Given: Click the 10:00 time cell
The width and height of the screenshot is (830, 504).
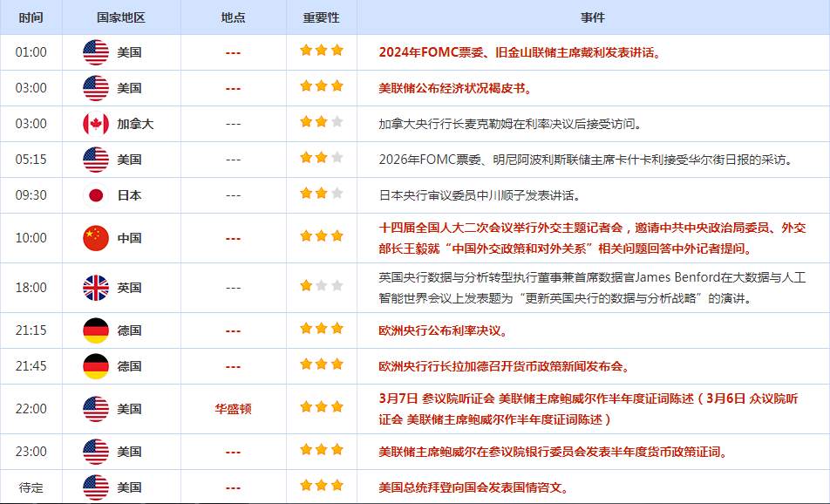Looking at the screenshot, I should pyautogui.click(x=31, y=238).
